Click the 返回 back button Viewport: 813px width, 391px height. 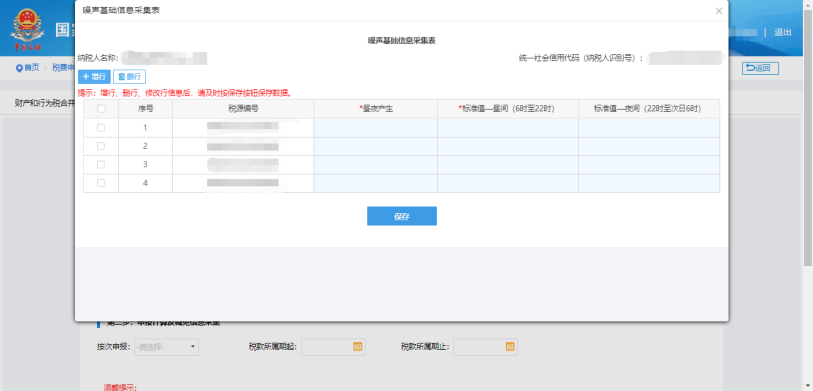(x=760, y=68)
